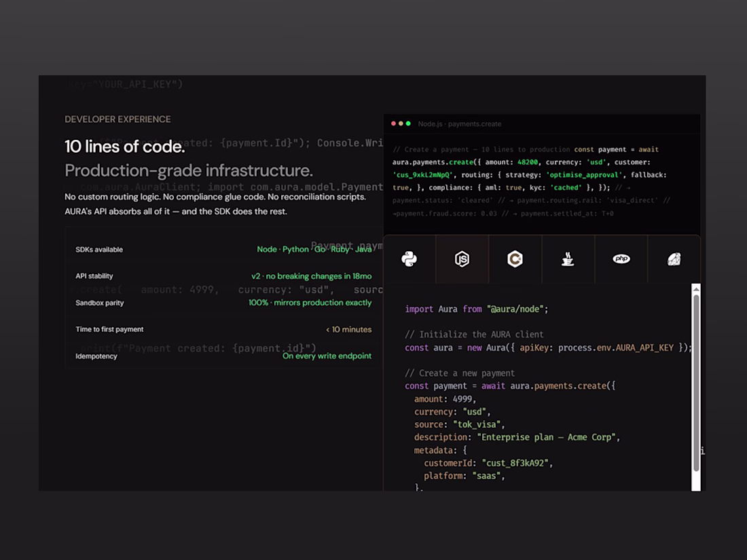
Task: Click the '10 lines of code.' heading
Action: point(125,147)
